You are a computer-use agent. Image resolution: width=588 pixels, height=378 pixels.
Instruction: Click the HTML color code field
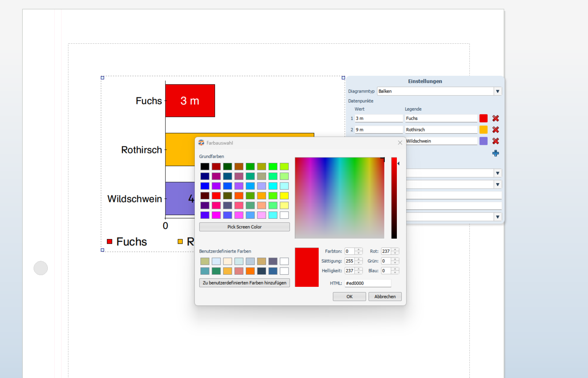pyautogui.click(x=367, y=283)
